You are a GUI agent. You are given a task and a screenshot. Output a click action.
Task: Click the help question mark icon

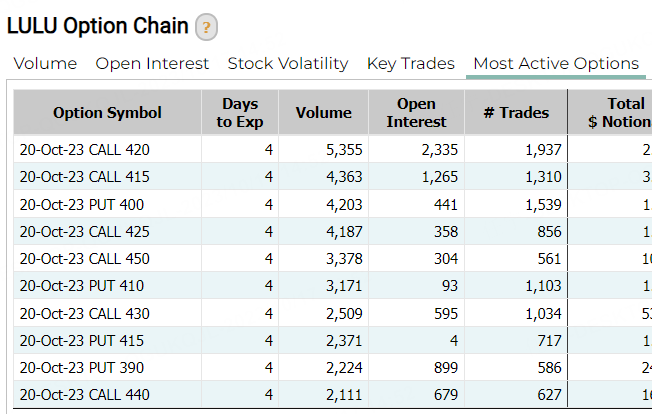pyautogui.click(x=206, y=28)
